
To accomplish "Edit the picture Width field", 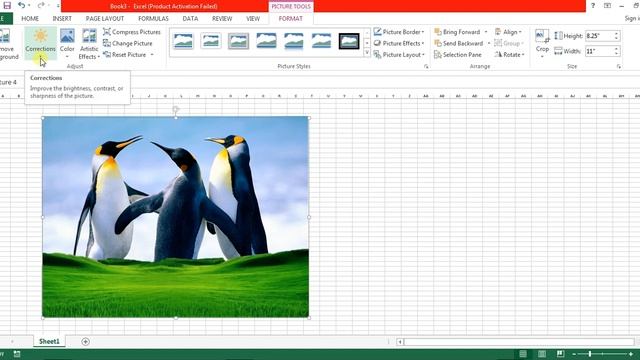I will (600, 51).
